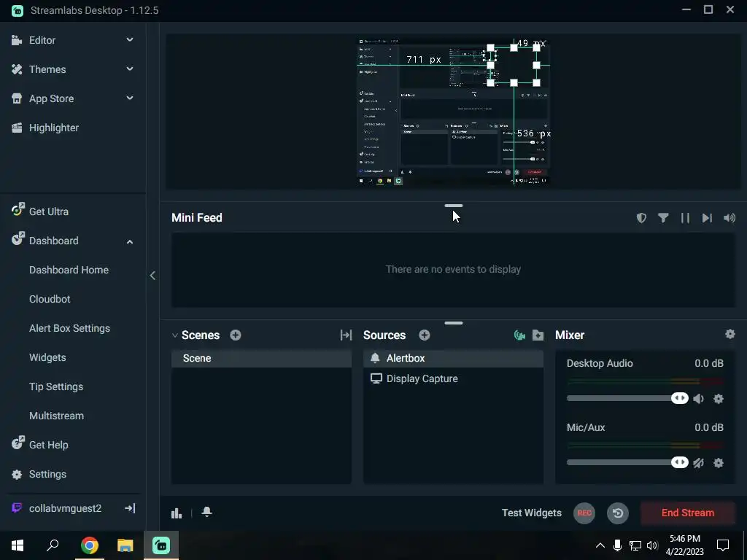Launch Chrome from taskbar
The image size is (747, 560).
click(89, 545)
